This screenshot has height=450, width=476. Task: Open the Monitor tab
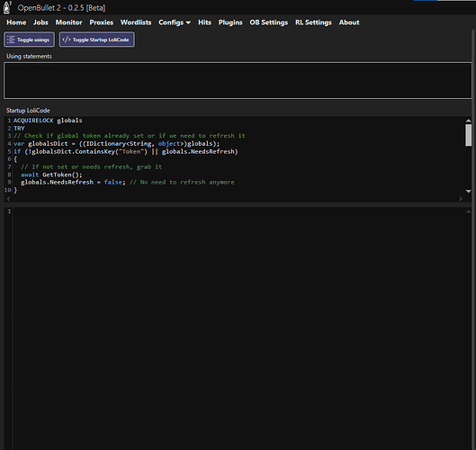[x=69, y=22]
